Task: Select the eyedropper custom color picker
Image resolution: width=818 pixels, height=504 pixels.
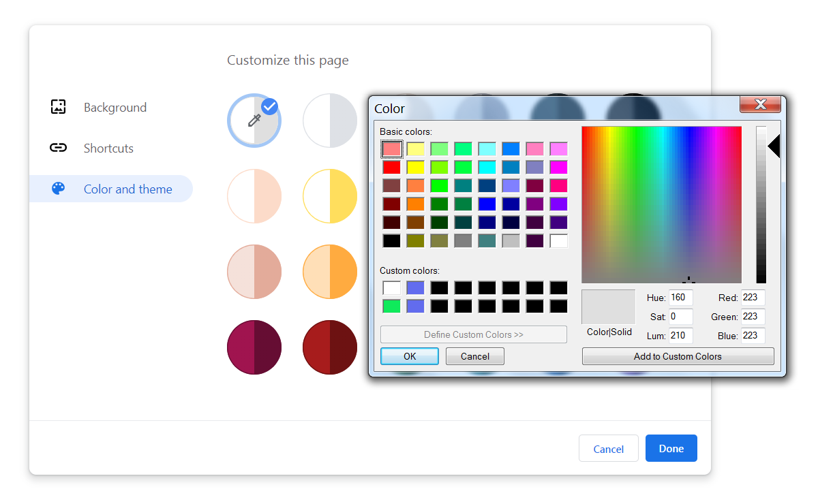Action: [254, 121]
